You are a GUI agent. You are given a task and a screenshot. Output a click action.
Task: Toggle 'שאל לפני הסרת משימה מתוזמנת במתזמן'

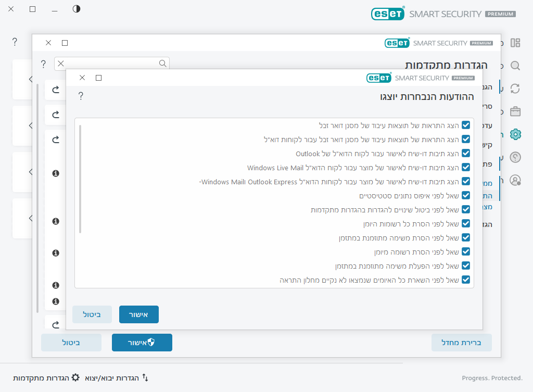466,238
